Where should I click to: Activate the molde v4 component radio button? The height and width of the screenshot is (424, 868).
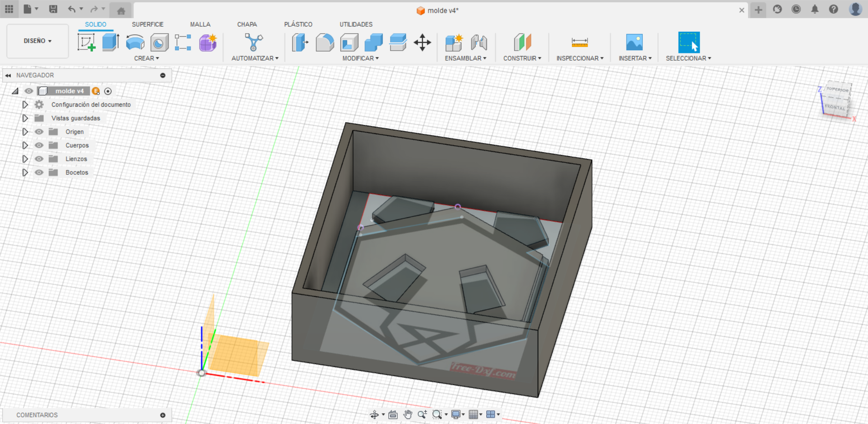(x=108, y=91)
